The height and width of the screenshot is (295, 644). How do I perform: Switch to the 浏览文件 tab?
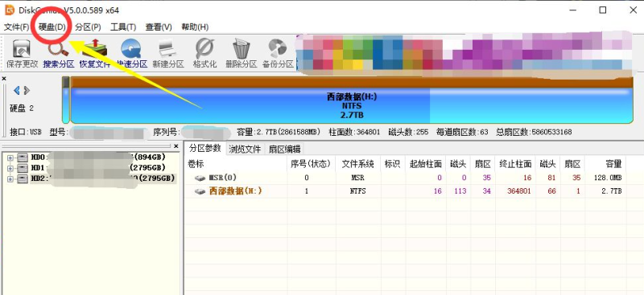[x=245, y=149]
